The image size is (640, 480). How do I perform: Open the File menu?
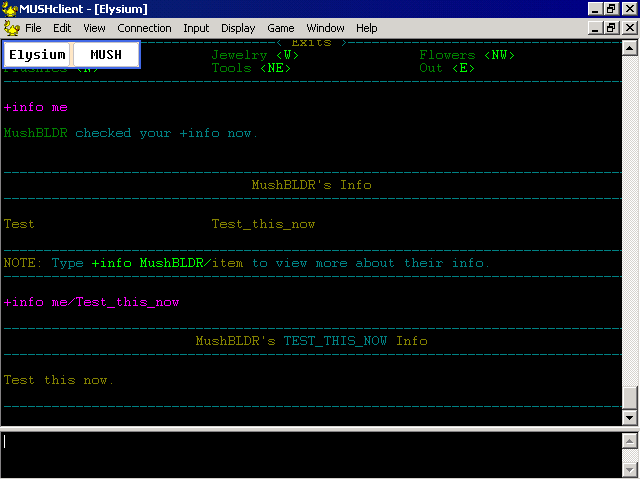(x=33, y=28)
